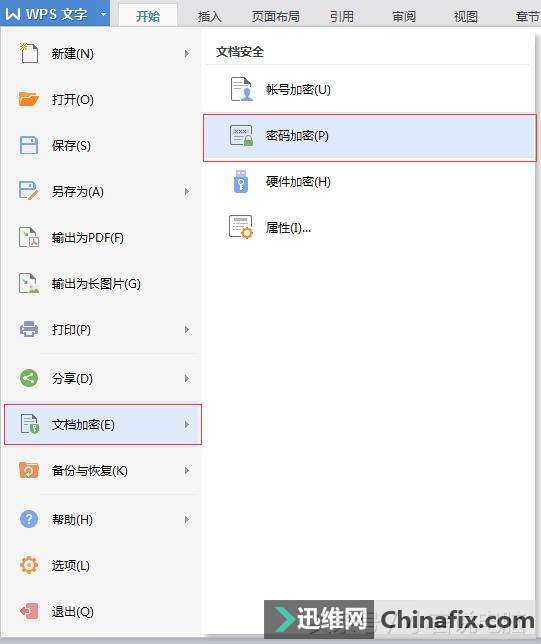Click the orange Open folder icon
Image resolution: width=541 pixels, height=644 pixels.
coord(28,99)
